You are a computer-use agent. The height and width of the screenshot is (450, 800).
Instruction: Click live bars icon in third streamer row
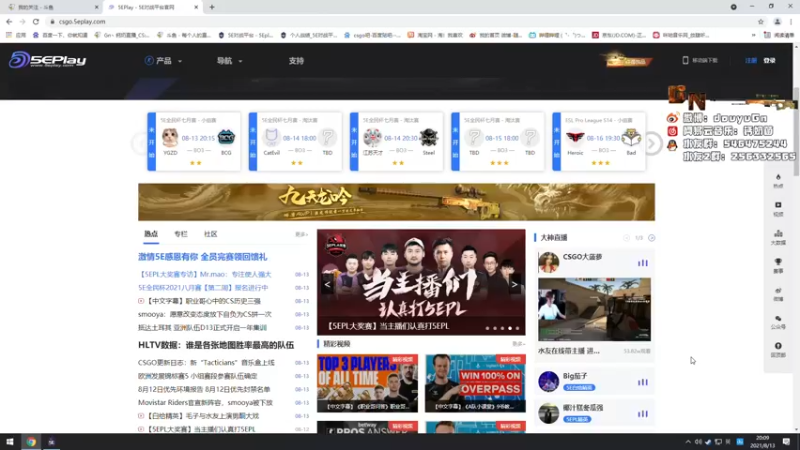(642, 414)
